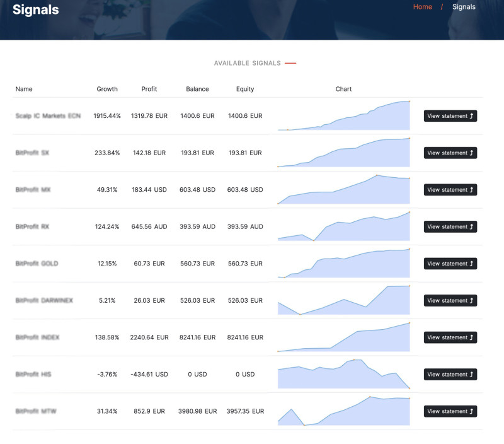Open View statement for BitProfit HIS
This screenshot has width=504, height=444.
pos(450,375)
